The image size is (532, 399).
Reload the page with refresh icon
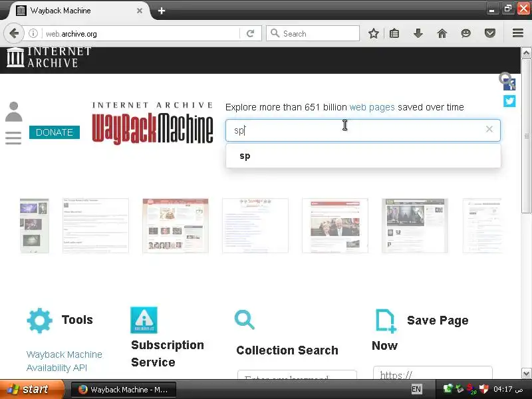(251, 34)
